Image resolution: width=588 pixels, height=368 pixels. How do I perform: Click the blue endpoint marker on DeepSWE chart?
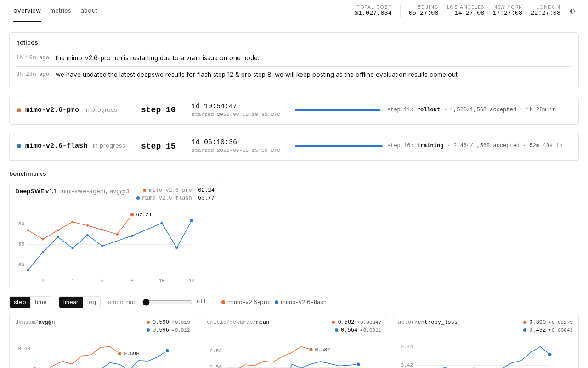click(192, 221)
